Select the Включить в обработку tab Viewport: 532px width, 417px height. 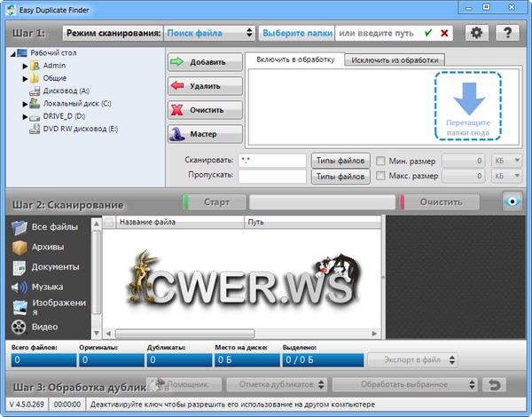point(293,59)
